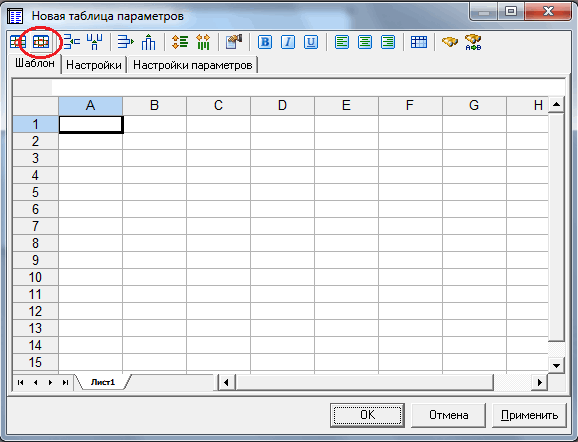
Task: Align cell text to the left
Action: (x=342, y=42)
